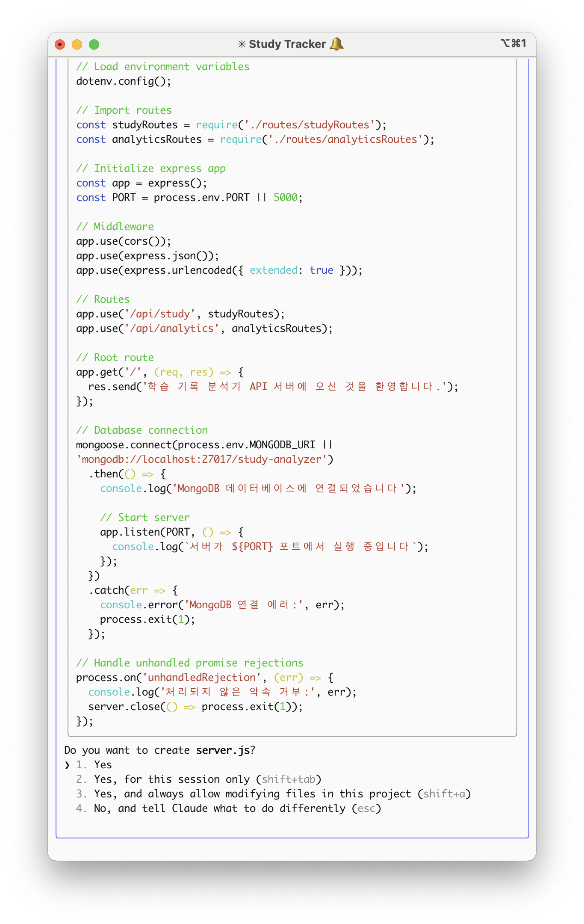Minimize the window with yellow button
The image size is (584, 924).
click(77, 44)
